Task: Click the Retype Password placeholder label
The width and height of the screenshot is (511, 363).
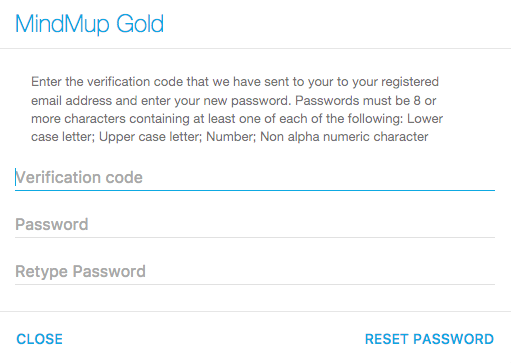Action: 80,271
